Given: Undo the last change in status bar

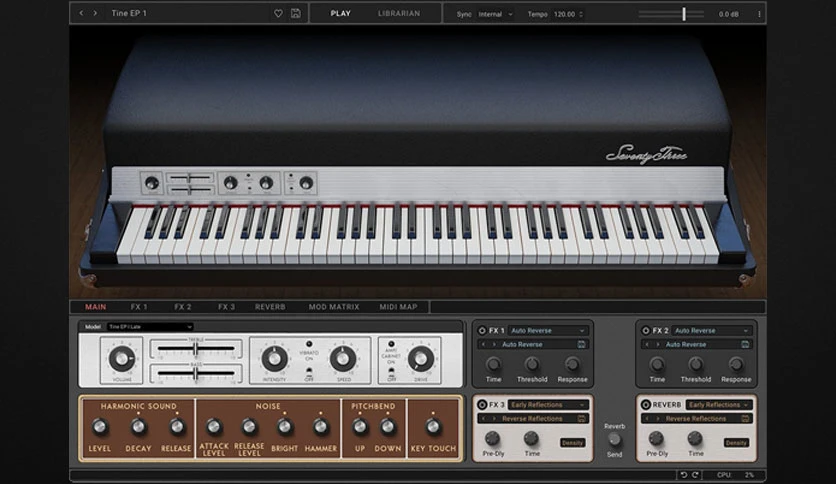Looking at the screenshot, I should pos(684,474).
